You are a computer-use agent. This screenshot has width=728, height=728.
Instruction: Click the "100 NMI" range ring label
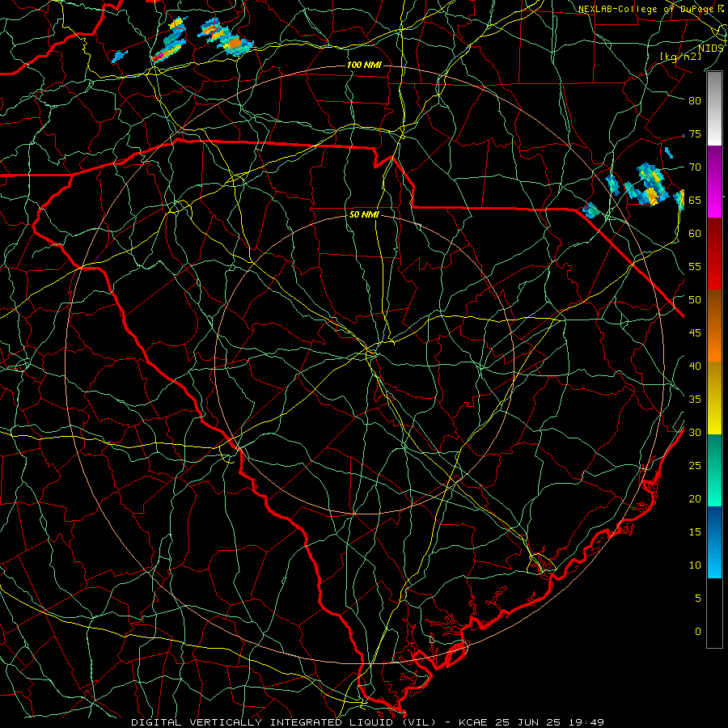point(364,65)
